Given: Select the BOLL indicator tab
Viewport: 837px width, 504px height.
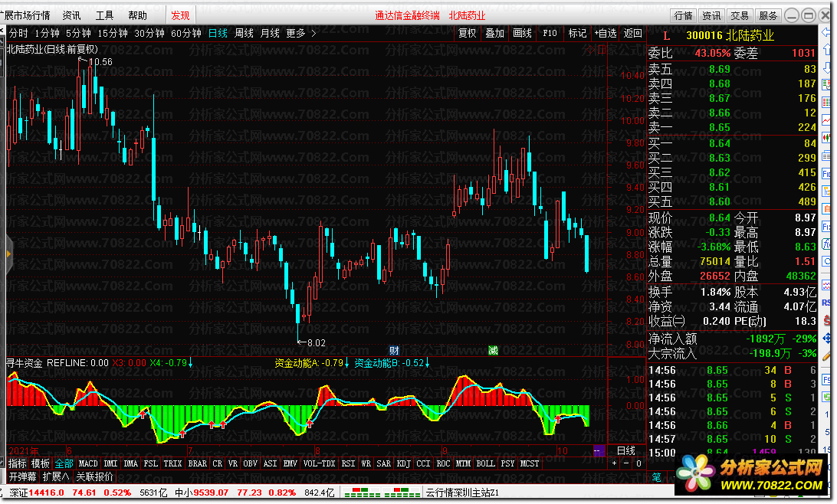Looking at the screenshot, I should [x=485, y=463].
